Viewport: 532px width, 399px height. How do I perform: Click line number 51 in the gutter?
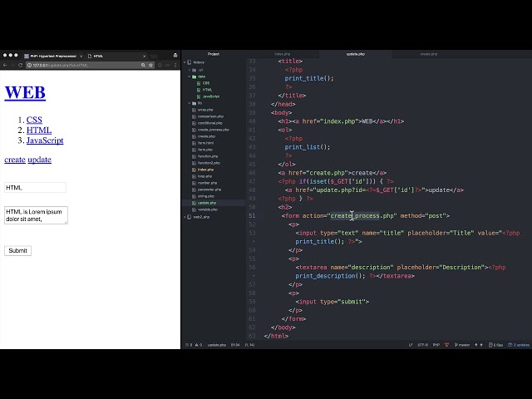point(252,216)
